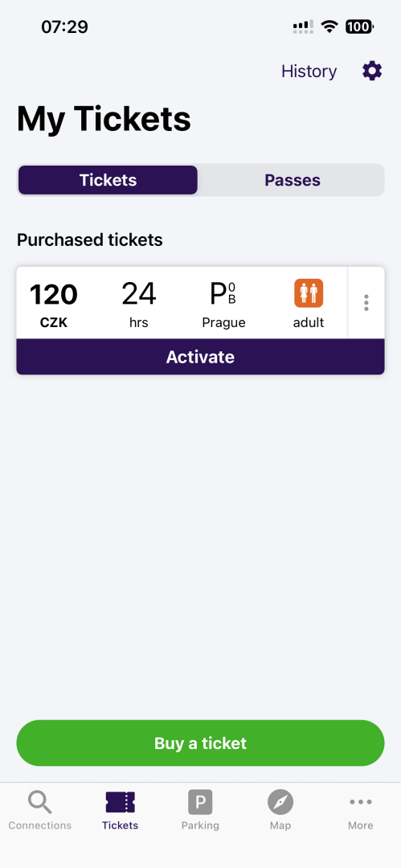Activate the 24-hour Prague ticket
This screenshot has height=868, width=401.
coord(201,357)
